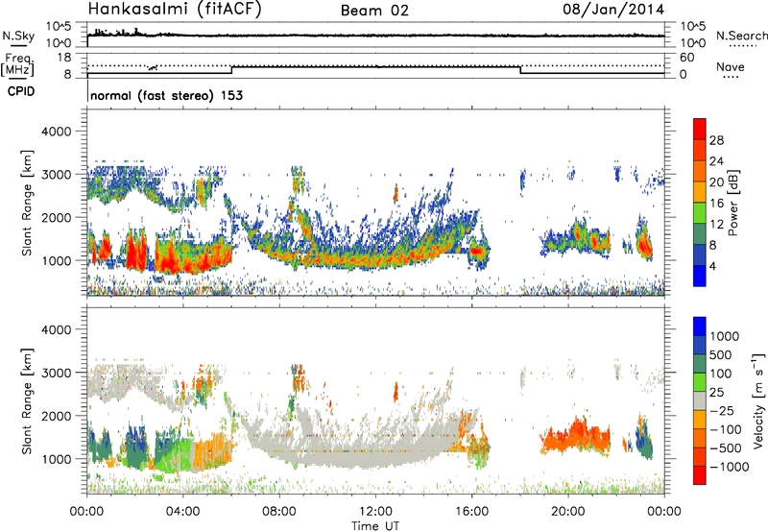This screenshot has width=768, height=532.
Task: Click the red bottom Velocity colorbar segment
Action: pos(700,475)
